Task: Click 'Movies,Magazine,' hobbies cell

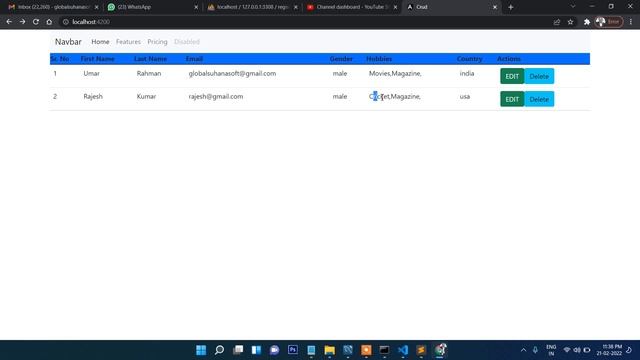Action: [395, 73]
